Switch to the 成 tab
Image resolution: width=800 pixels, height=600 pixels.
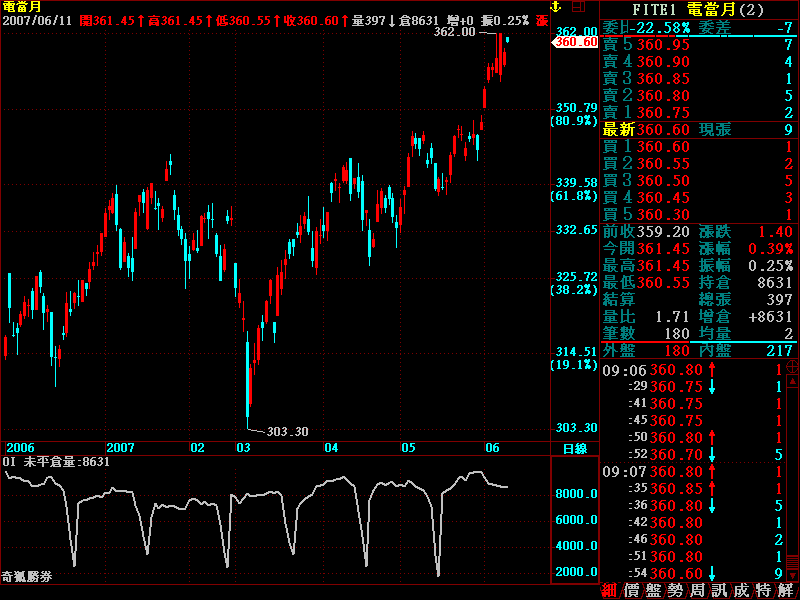coord(741,590)
